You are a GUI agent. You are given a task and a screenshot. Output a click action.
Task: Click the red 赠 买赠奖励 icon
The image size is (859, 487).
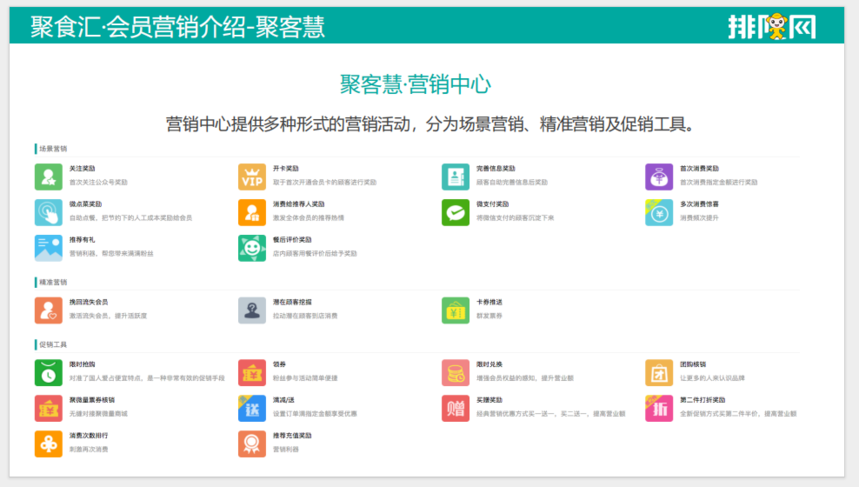point(455,408)
